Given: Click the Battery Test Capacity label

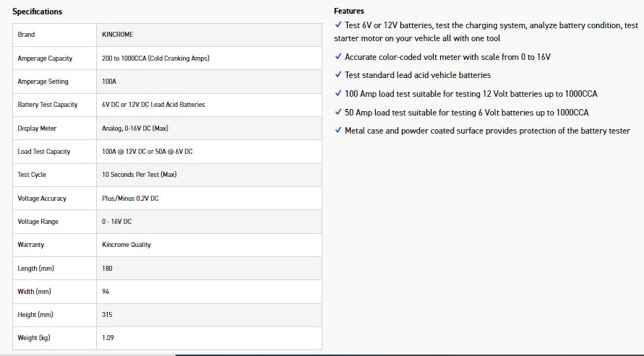Looking at the screenshot, I should pos(48,105).
